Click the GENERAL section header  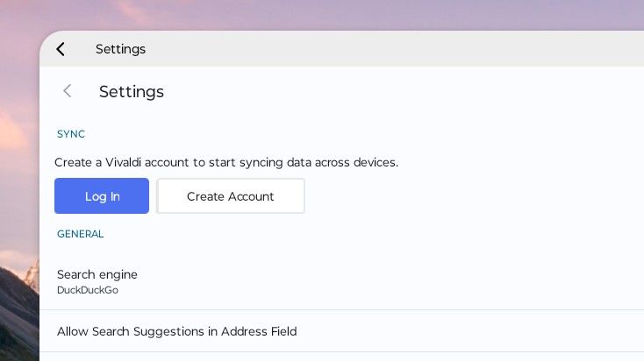(81, 234)
